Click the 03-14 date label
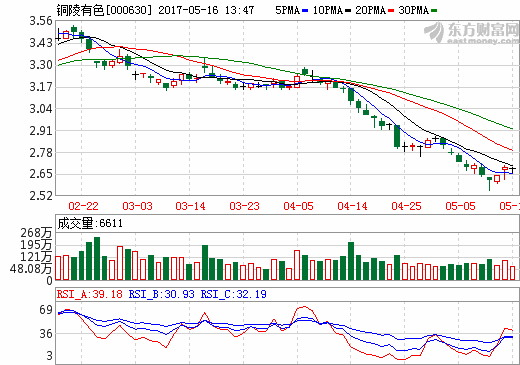 pyautogui.click(x=190, y=206)
